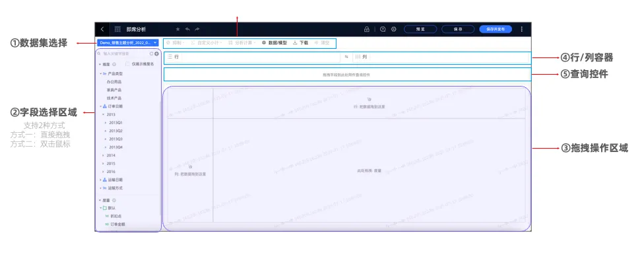Click the 即席分析 title text
The height and width of the screenshot is (253, 644).
click(136, 29)
